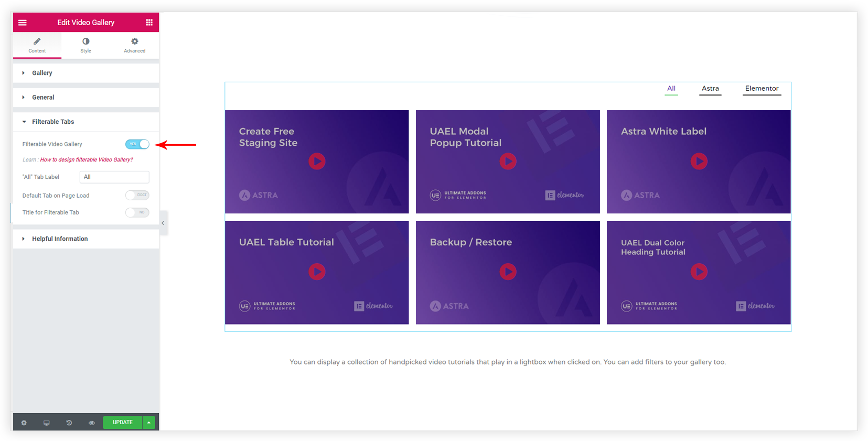This screenshot has width=868, height=441.
Task: Open How to design filterable Video Gallery link
Action: (87, 159)
